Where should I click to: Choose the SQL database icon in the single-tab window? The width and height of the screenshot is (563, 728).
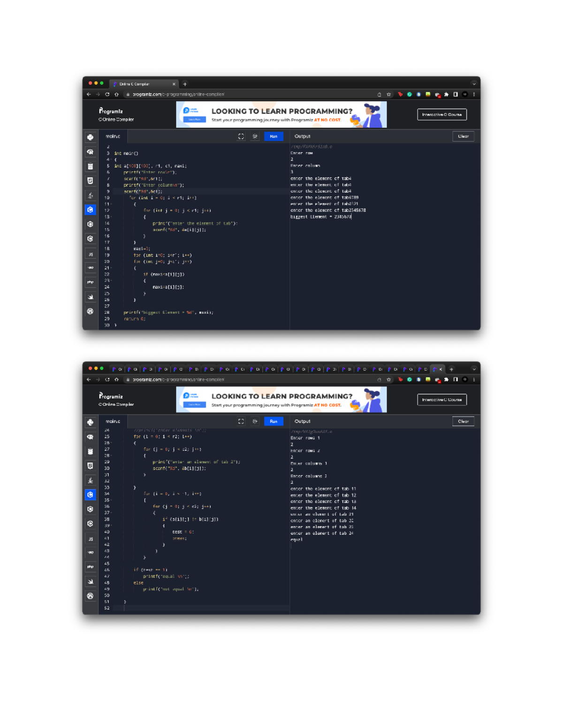(91, 166)
